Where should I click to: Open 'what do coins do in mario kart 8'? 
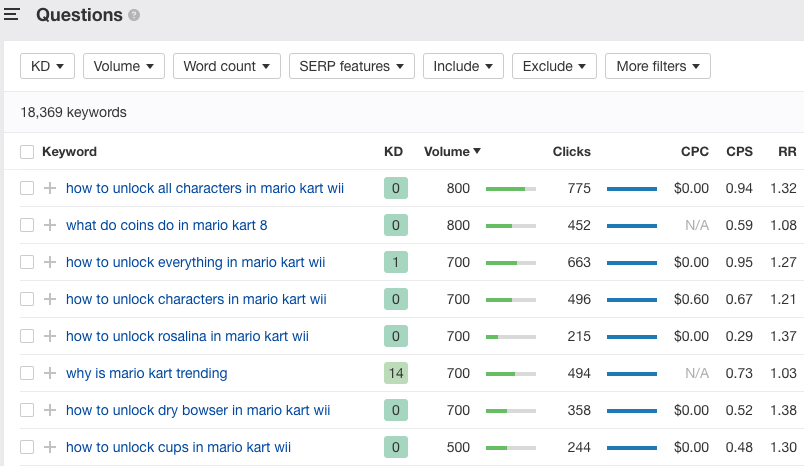[167, 225]
